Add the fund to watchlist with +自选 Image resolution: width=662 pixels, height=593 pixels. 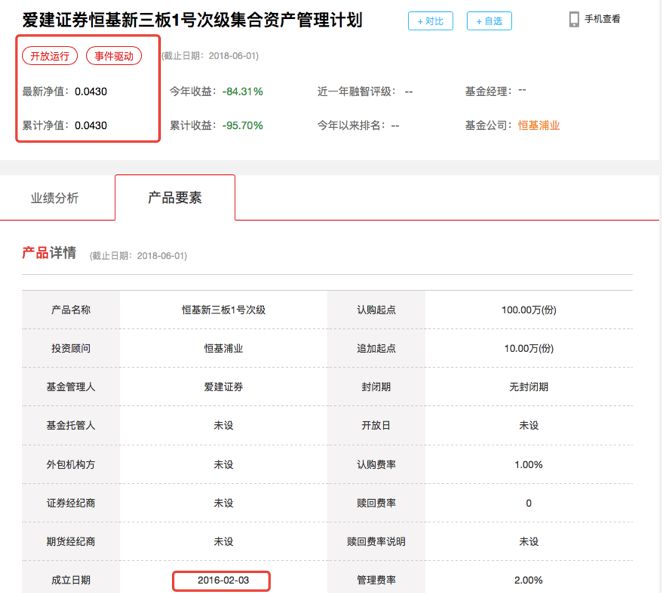tap(489, 21)
